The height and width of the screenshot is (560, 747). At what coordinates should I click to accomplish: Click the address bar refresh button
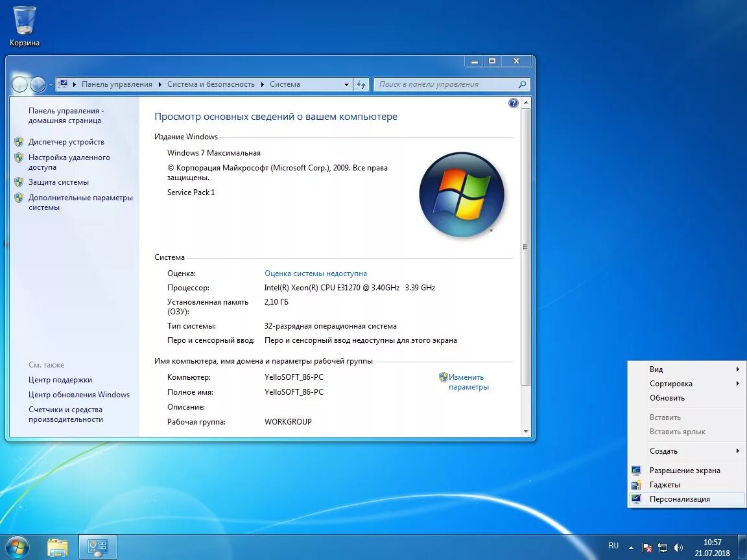pos(361,84)
